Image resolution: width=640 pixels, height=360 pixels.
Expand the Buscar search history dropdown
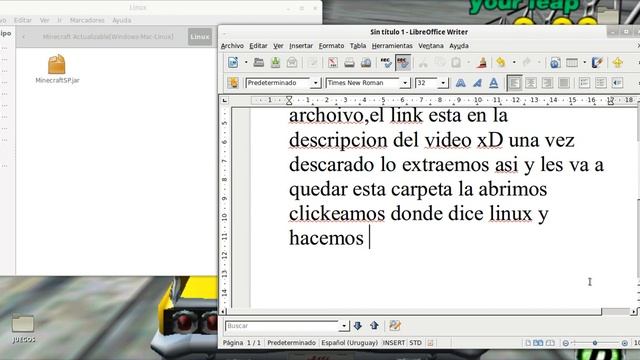click(x=344, y=326)
